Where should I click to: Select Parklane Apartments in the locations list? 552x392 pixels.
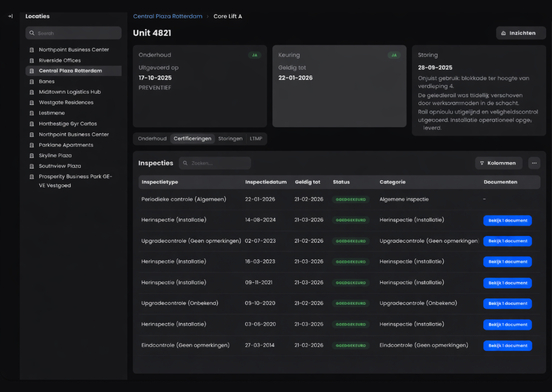tap(66, 145)
